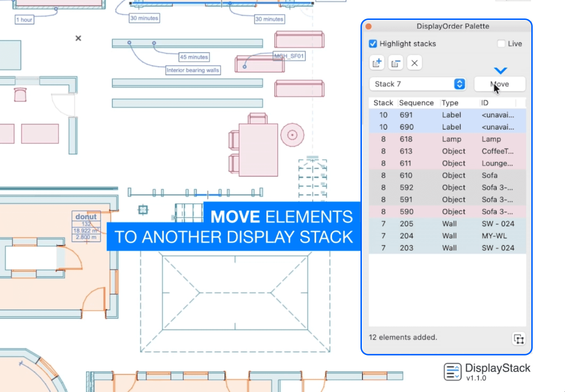Uncheck the Highlight stacks checkbox
The width and height of the screenshot is (565, 392).
pos(373,44)
